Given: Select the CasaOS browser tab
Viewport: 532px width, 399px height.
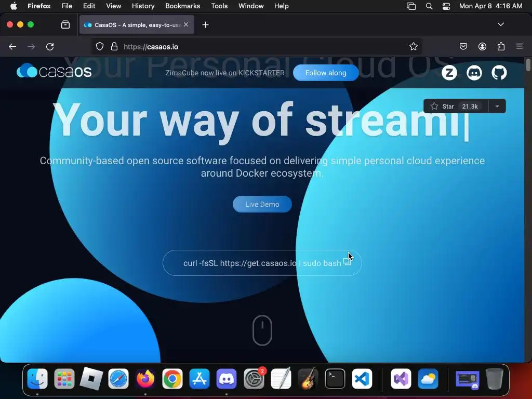Looking at the screenshot, I should point(137,25).
